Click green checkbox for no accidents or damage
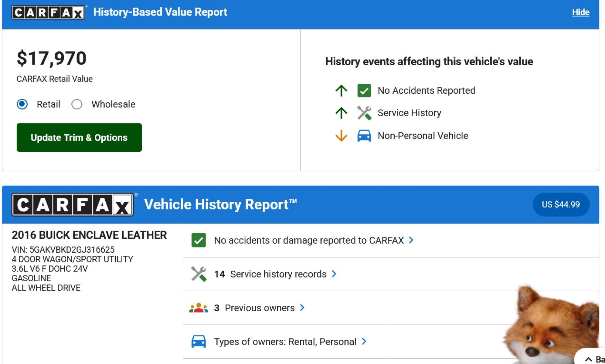The image size is (605, 364). (199, 240)
